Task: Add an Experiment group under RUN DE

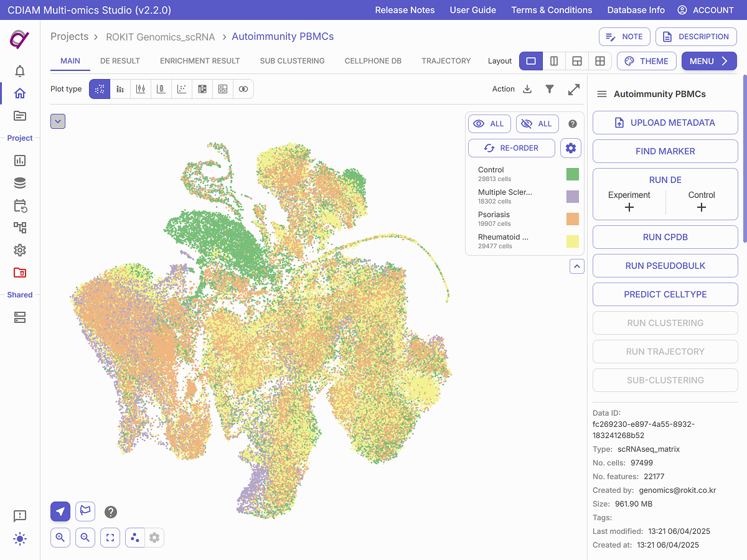Action: (629, 207)
